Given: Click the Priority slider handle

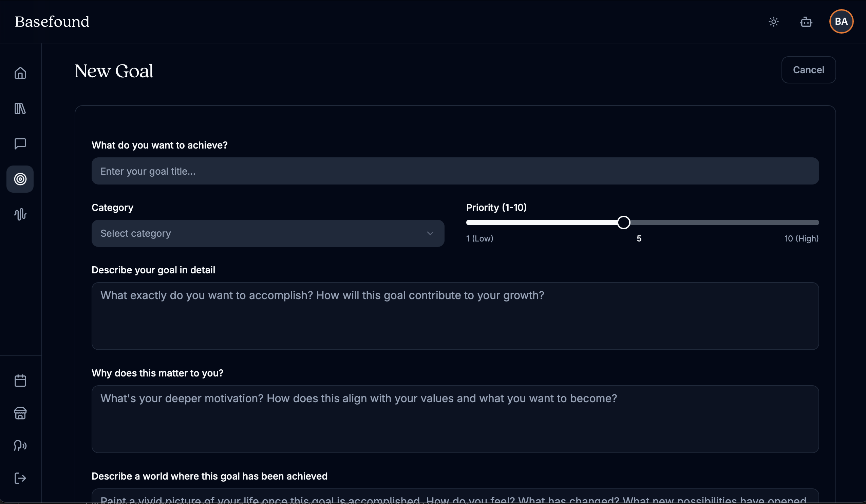Looking at the screenshot, I should point(623,222).
